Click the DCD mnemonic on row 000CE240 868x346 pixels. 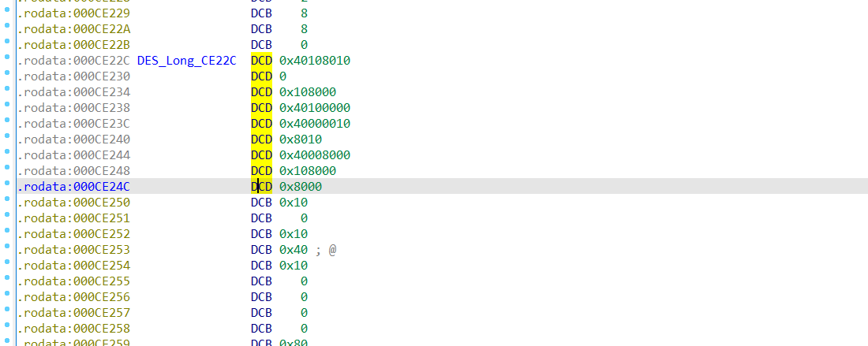pyautogui.click(x=261, y=140)
